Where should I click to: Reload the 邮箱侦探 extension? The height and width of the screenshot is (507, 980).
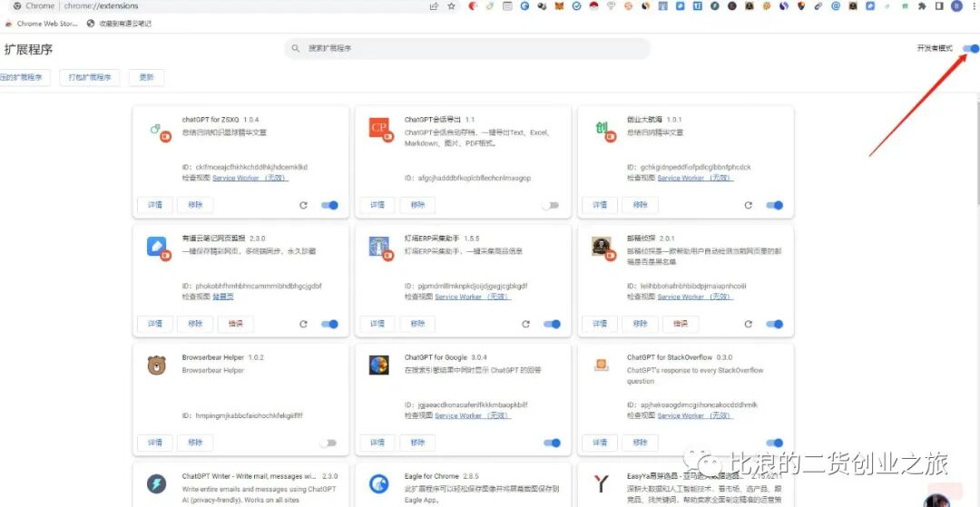[748, 324]
